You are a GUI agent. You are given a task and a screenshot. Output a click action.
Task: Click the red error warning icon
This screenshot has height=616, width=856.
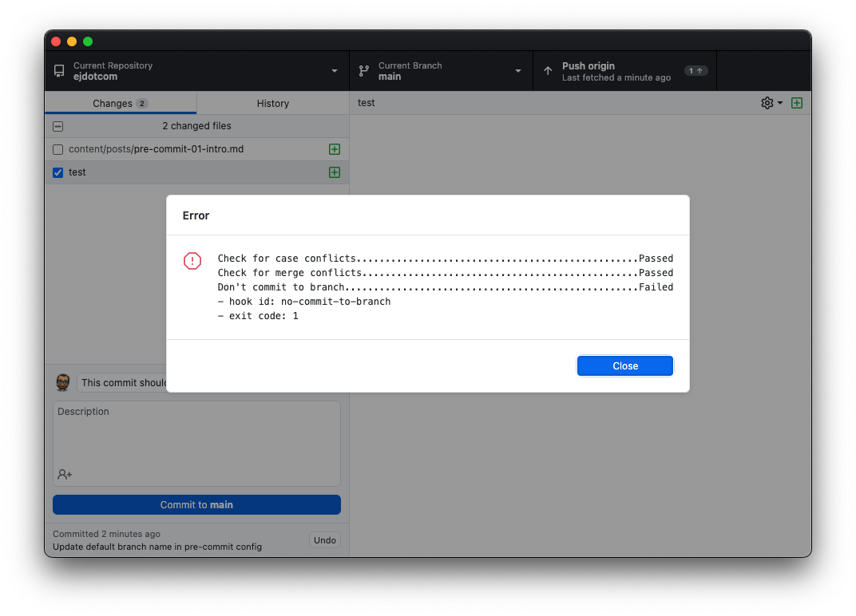click(x=192, y=261)
